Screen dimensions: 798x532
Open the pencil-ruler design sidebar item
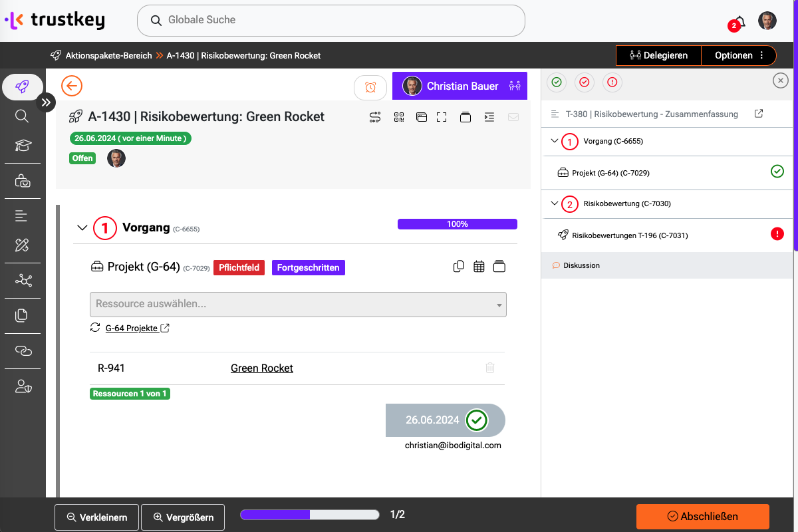(22, 245)
